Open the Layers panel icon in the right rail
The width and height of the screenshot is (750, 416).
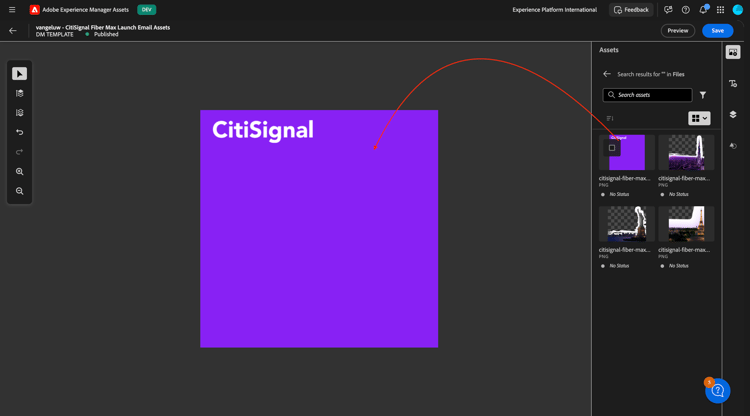(x=733, y=115)
